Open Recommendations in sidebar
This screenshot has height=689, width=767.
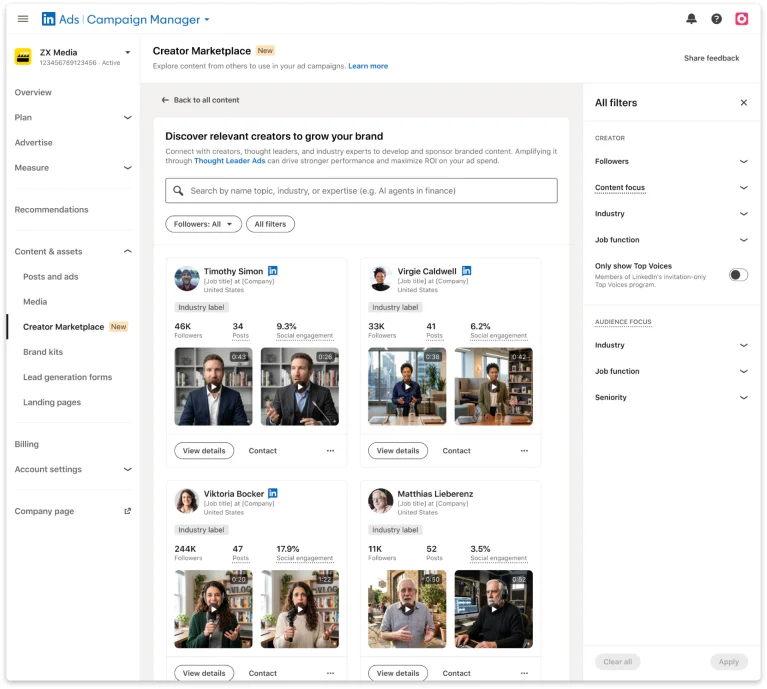[51, 210]
